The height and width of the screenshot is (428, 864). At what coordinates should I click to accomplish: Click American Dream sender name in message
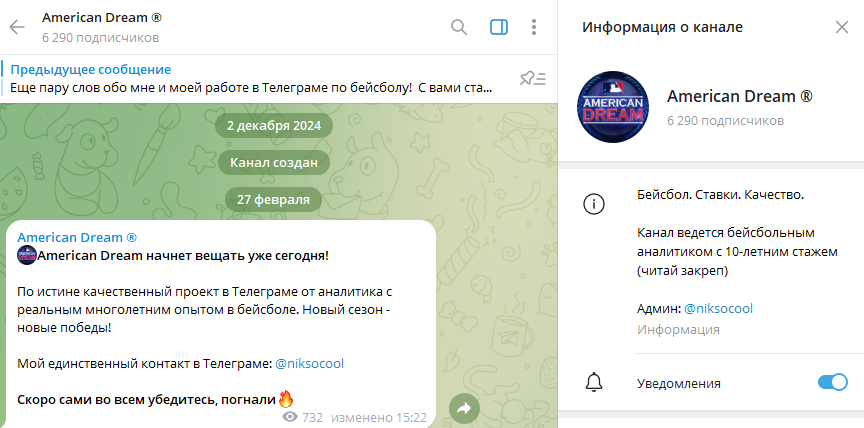click(77, 237)
